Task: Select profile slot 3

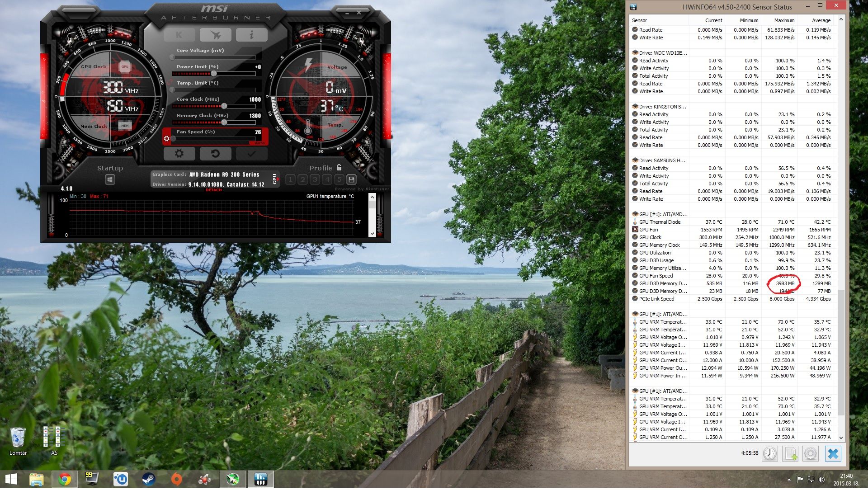Action: 315,179
